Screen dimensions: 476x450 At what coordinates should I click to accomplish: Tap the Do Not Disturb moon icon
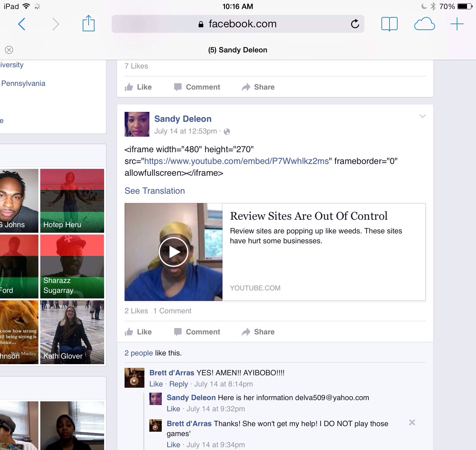[424, 6]
